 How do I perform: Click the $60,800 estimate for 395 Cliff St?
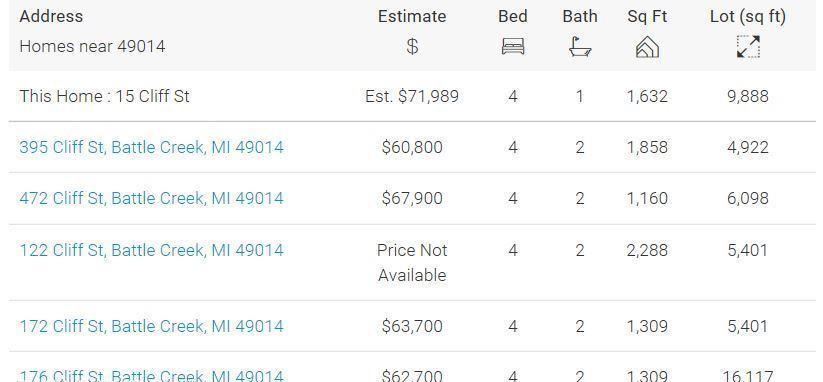[412, 147]
